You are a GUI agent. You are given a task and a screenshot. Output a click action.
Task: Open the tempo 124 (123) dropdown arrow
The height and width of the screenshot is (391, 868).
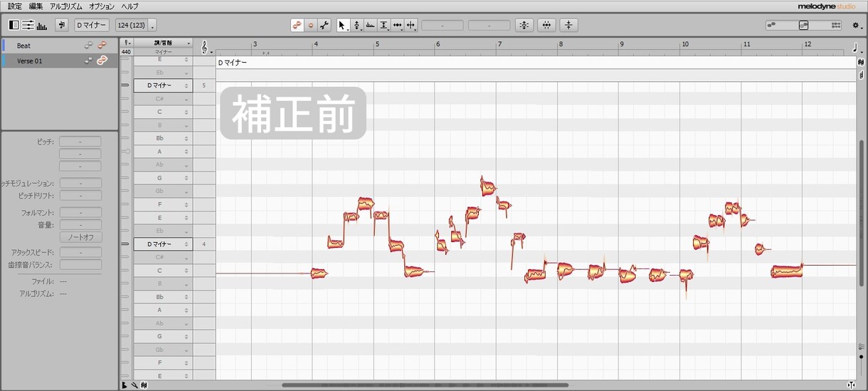[x=152, y=26]
